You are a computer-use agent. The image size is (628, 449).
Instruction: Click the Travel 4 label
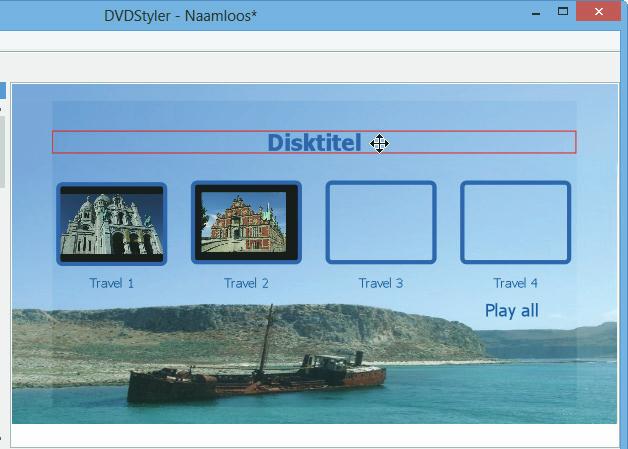pyautogui.click(x=515, y=283)
